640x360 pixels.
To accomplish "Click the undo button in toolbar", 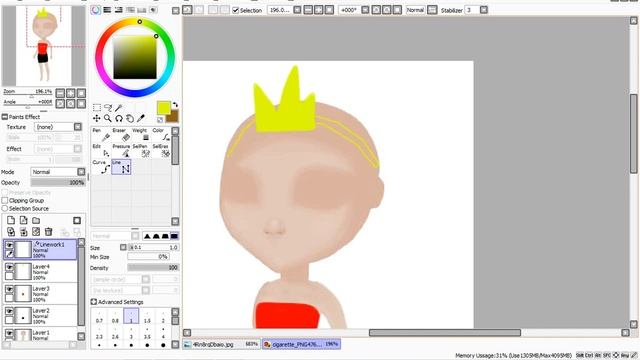I will coord(187,10).
